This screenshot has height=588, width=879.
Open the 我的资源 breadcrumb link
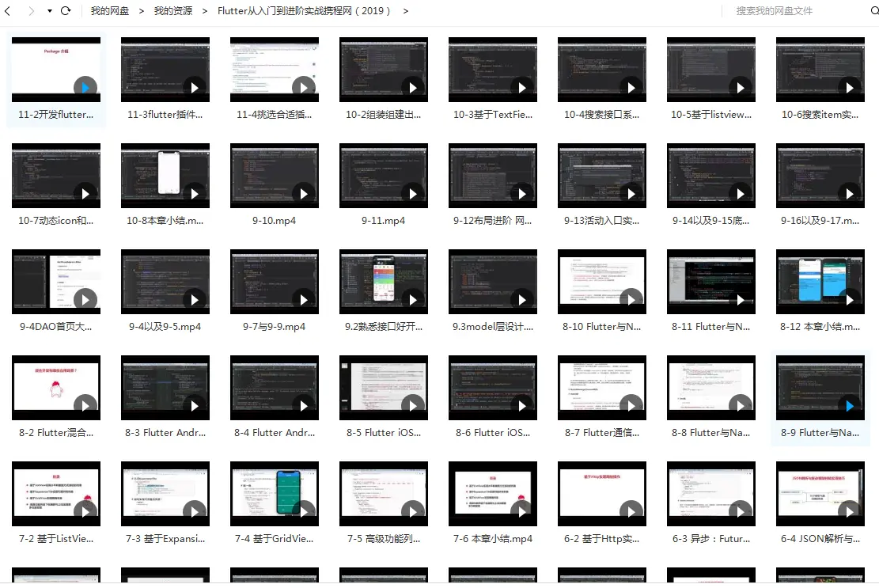173,11
